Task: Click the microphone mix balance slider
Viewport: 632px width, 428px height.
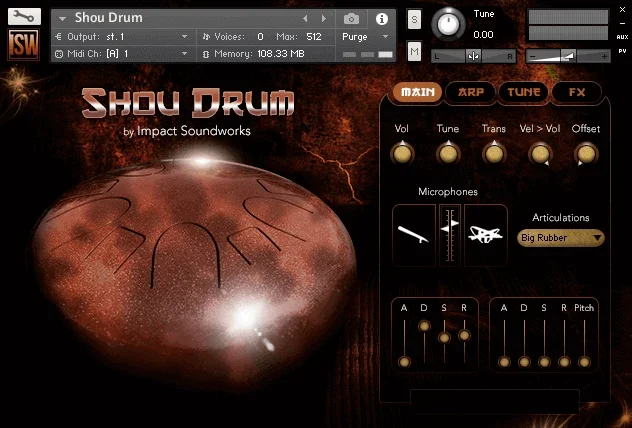Action: (450, 235)
